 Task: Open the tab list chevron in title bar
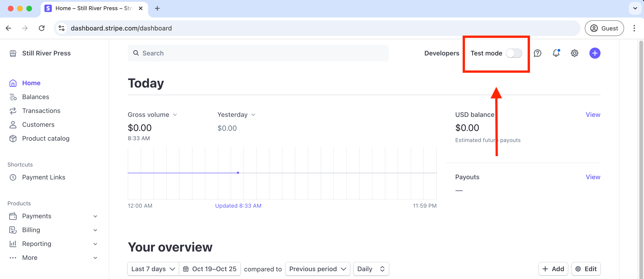tap(635, 9)
